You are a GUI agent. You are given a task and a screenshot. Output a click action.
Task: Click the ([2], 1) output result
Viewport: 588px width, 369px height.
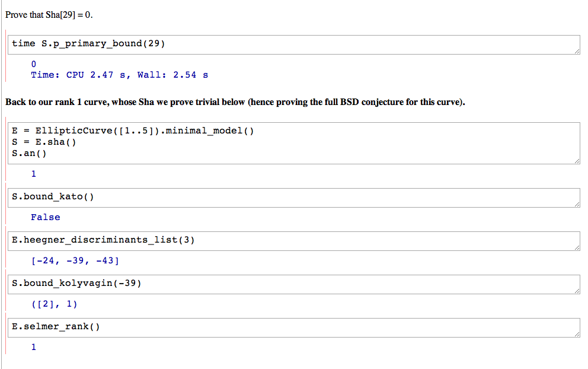[x=55, y=304]
